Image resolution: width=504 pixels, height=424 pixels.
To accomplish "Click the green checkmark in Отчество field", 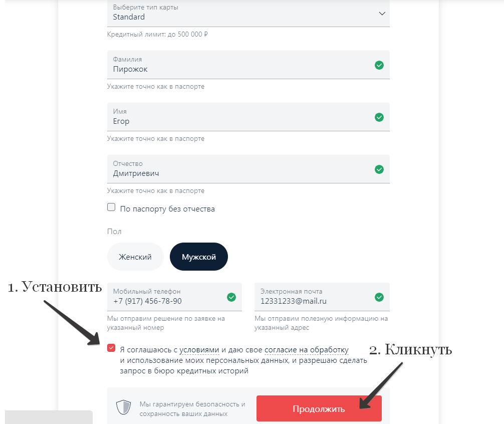I will pos(379,169).
